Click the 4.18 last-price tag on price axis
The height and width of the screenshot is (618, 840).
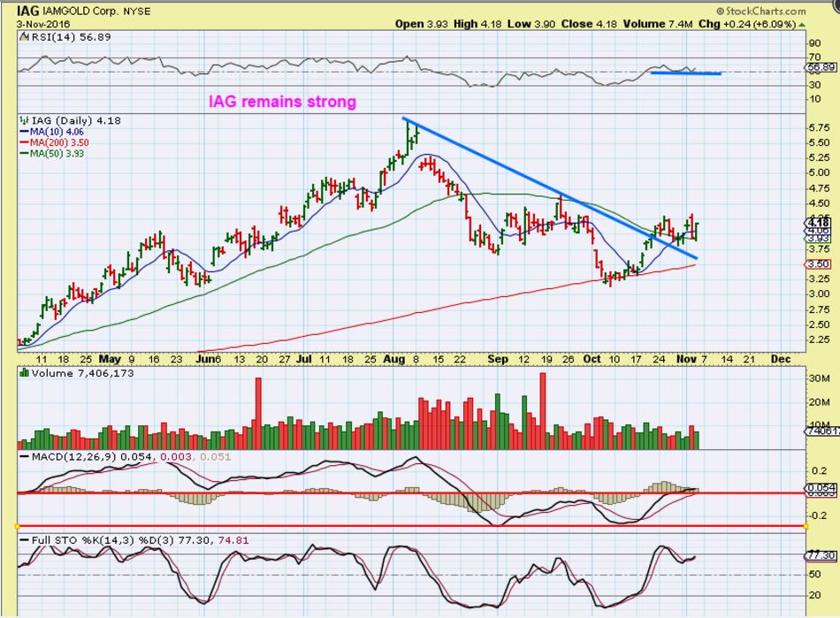tap(820, 222)
